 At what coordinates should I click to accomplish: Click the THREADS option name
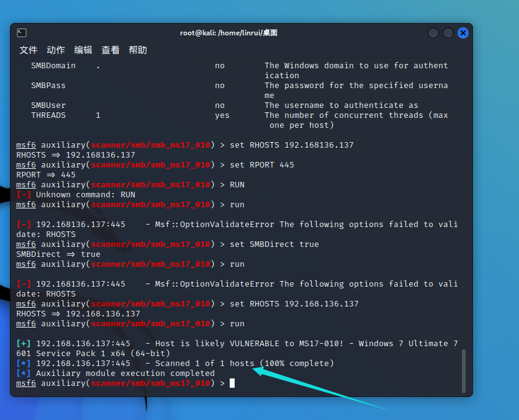click(x=48, y=115)
